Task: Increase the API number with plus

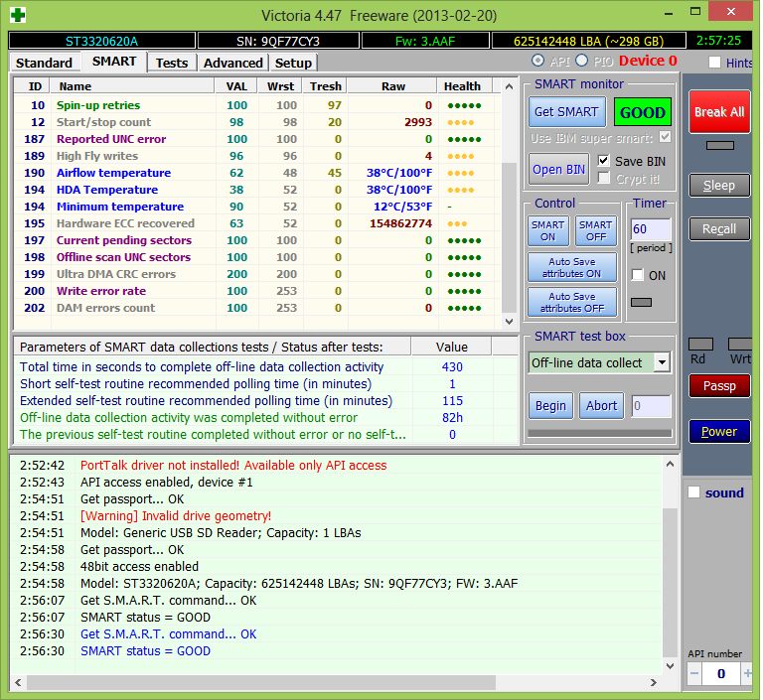Action: (747, 674)
